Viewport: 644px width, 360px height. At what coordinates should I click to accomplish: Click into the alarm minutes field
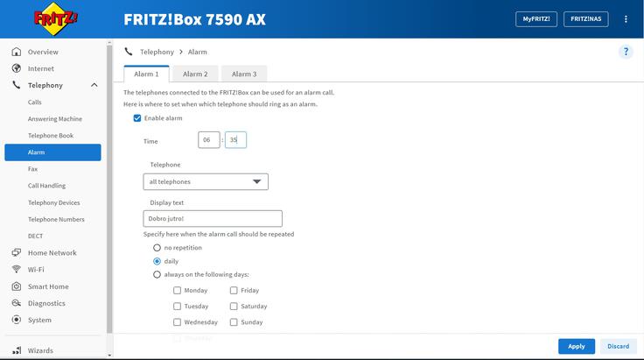pyautogui.click(x=235, y=140)
